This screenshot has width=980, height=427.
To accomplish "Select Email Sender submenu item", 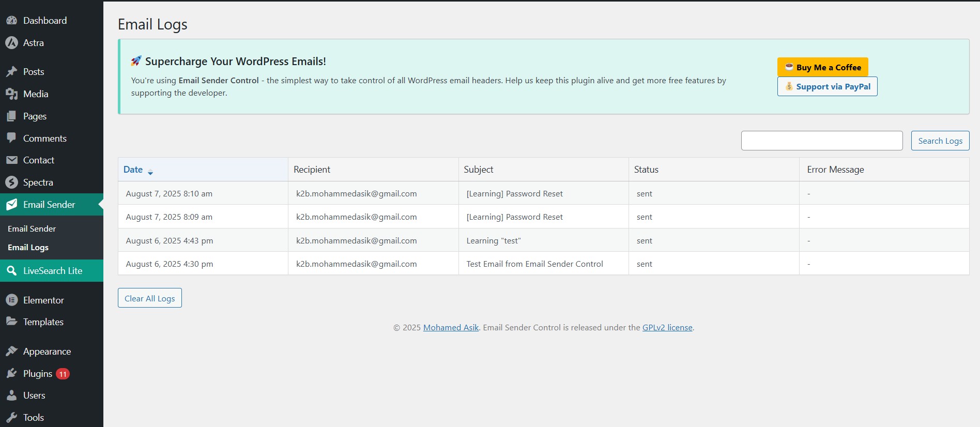I will (x=32, y=228).
